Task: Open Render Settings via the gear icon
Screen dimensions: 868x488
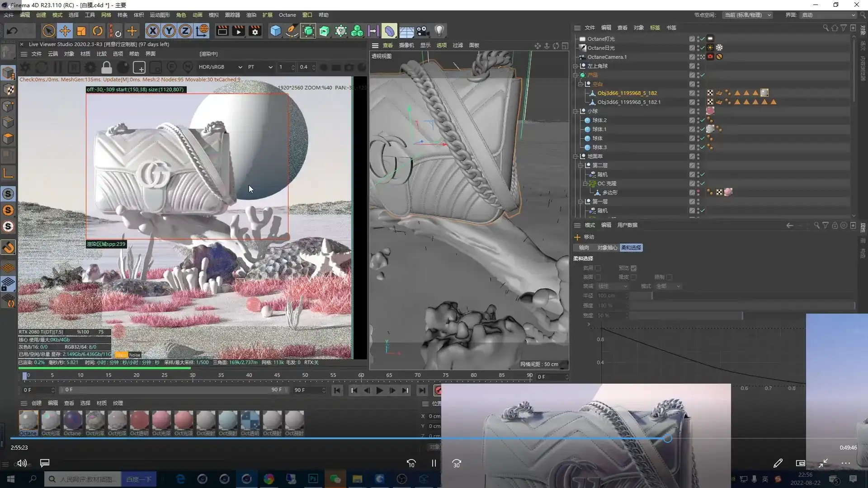Action: click(x=255, y=30)
